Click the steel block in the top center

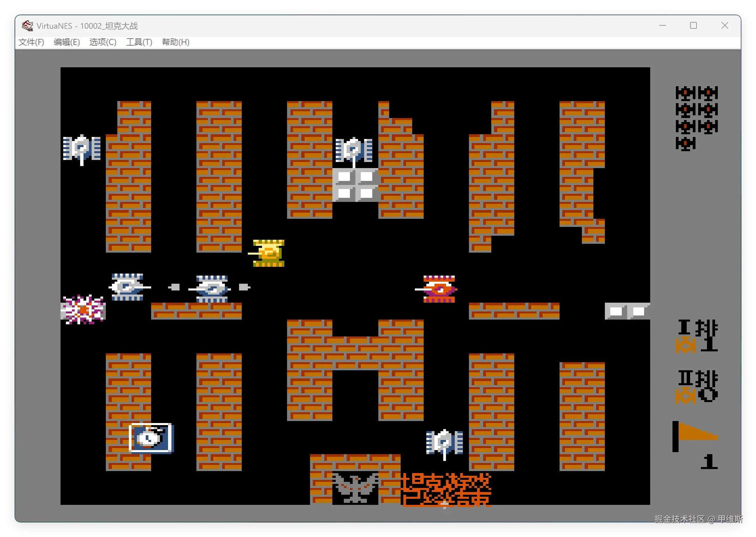click(x=355, y=185)
